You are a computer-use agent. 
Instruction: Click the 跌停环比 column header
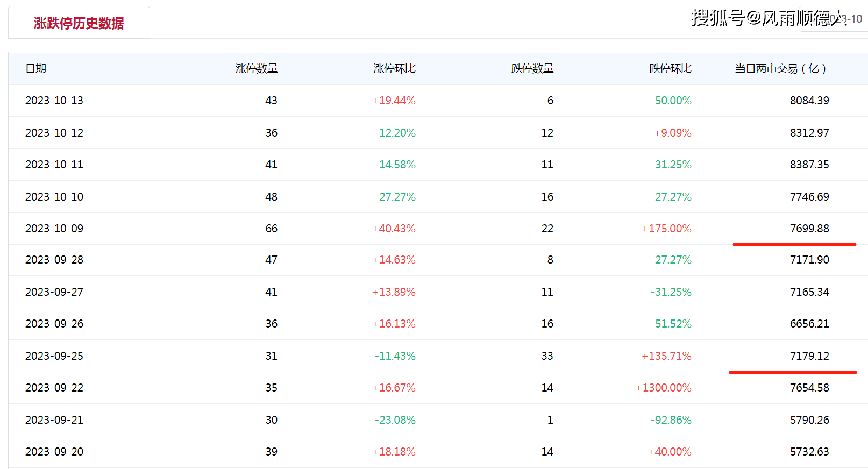coord(670,68)
